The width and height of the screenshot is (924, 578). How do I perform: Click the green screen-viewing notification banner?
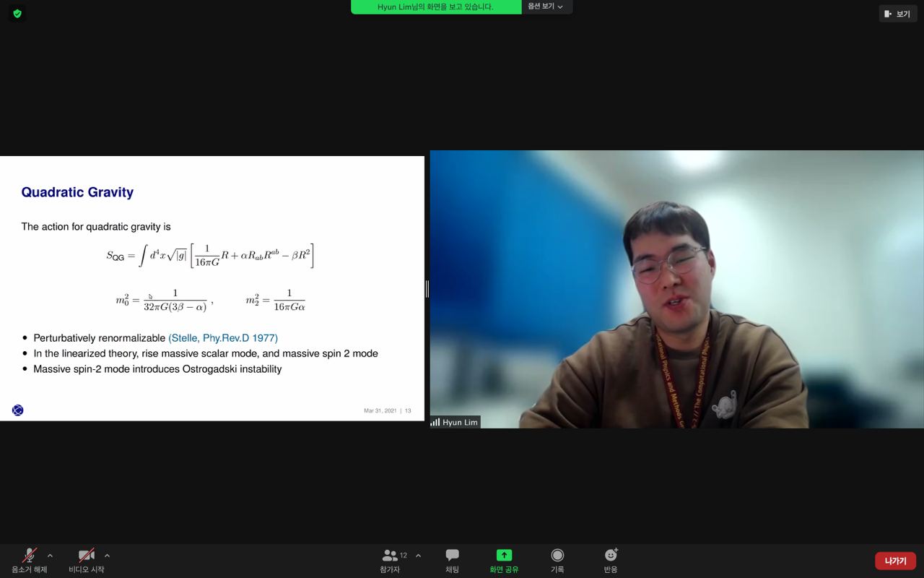435,7
